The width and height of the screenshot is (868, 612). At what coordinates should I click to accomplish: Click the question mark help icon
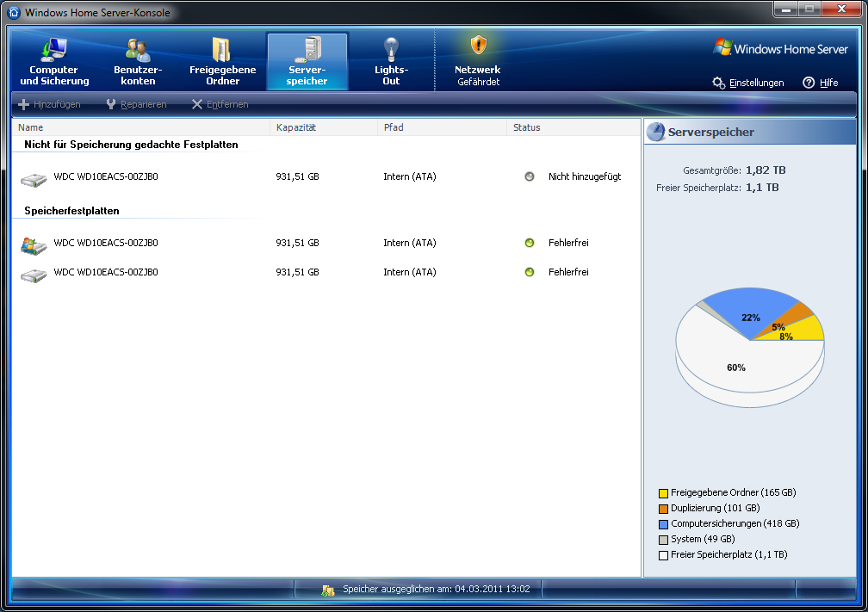[809, 83]
